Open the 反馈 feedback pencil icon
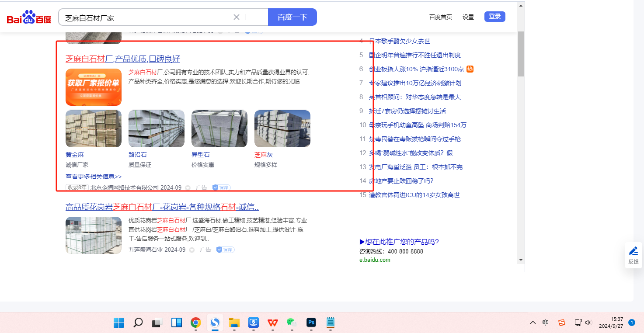Screen dimensions: 644x333 633,251
